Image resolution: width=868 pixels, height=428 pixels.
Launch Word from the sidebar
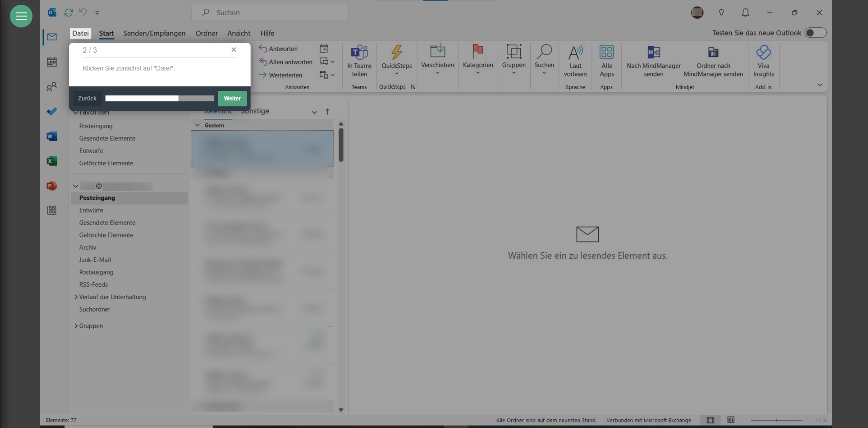(52, 136)
